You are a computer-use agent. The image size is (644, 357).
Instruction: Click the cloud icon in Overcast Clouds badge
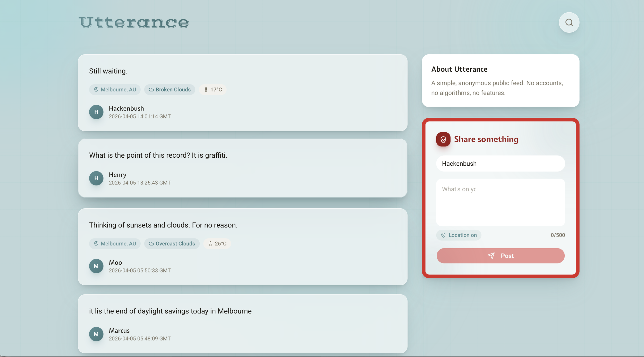[x=151, y=243]
